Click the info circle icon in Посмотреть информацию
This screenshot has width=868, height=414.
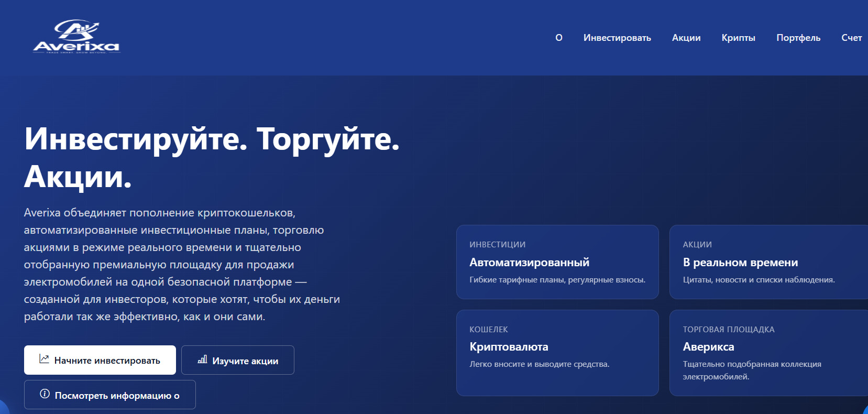pos(45,394)
